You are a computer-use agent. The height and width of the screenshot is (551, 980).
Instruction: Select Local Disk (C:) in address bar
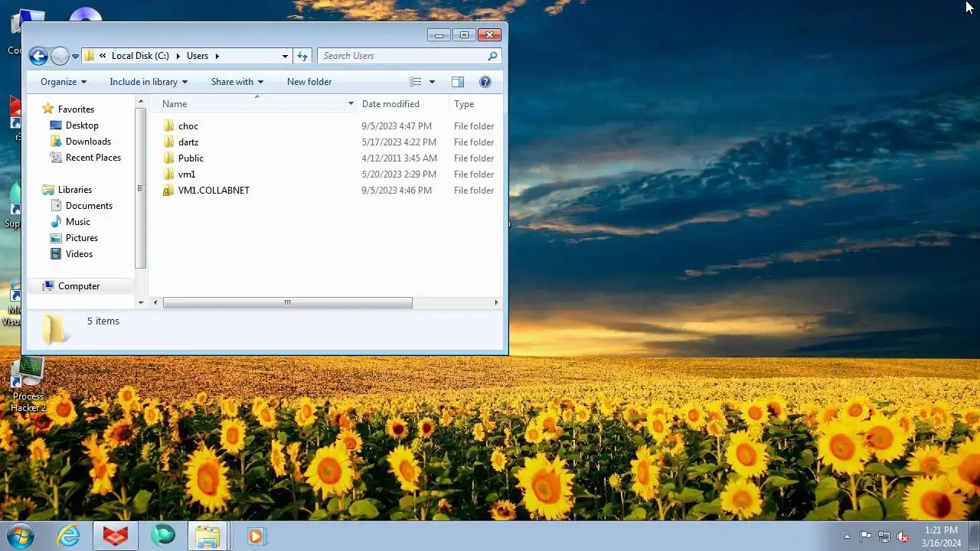click(x=140, y=56)
